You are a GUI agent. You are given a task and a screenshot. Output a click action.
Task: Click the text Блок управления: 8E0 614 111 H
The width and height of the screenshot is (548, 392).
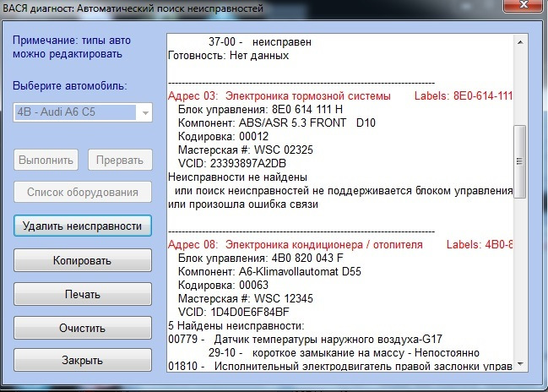tap(260, 110)
